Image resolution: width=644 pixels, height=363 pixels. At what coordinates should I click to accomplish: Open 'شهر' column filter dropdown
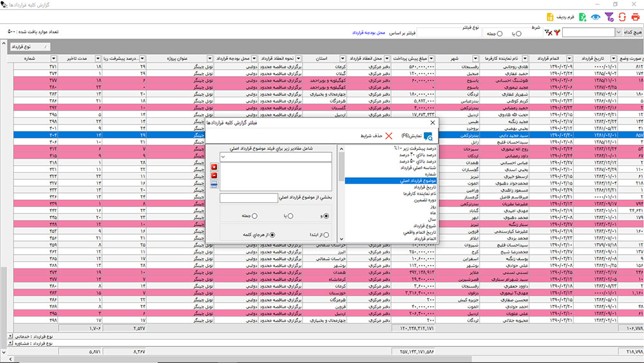[475, 59]
